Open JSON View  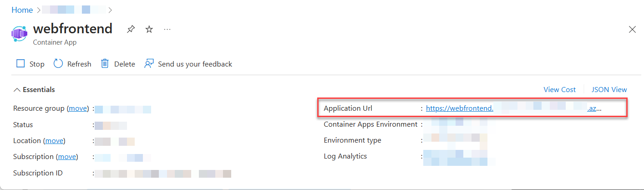click(x=609, y=90)
